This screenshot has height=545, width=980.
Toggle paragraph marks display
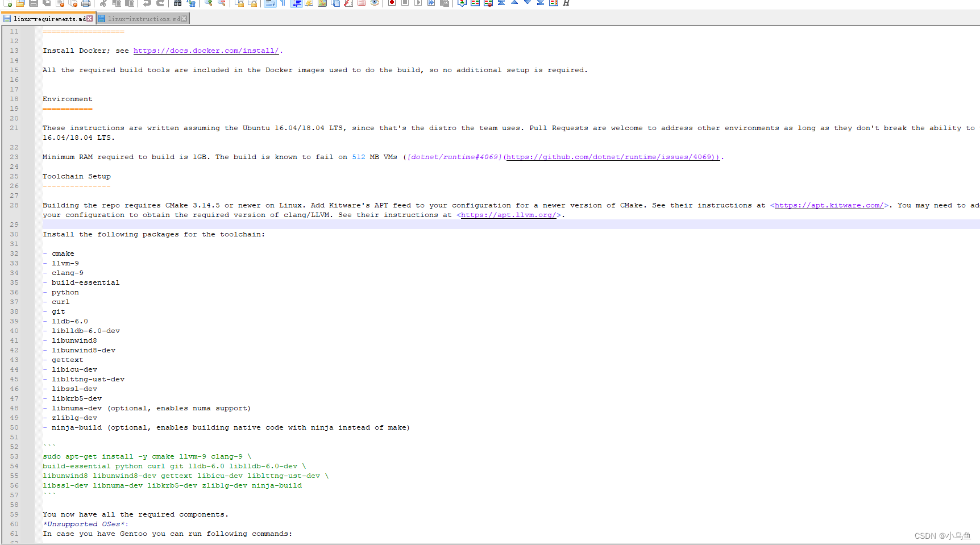pos(282,3)
